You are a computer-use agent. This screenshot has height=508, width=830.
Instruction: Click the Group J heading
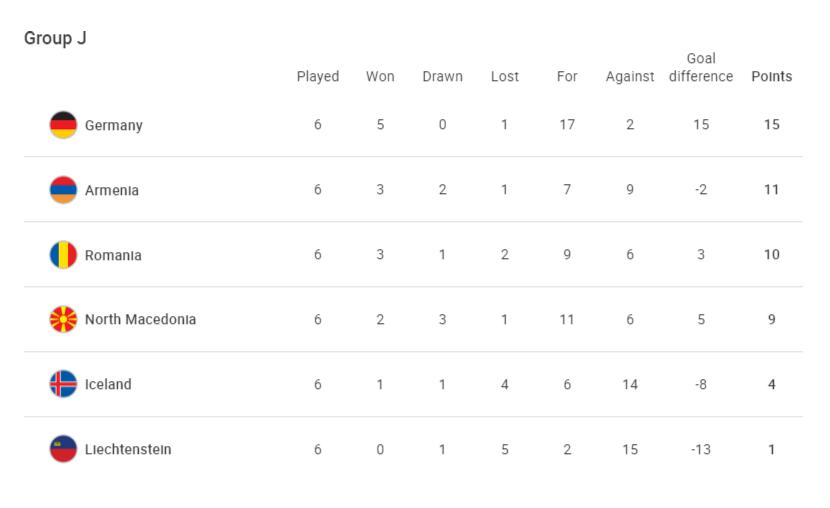click(x=55, y=38)
